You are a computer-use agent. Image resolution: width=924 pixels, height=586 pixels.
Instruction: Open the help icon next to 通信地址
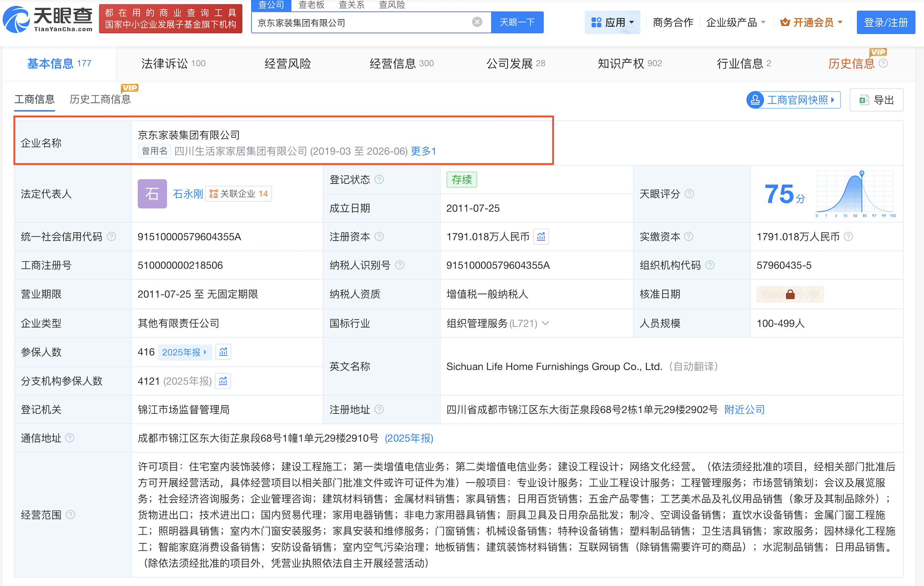69,439
